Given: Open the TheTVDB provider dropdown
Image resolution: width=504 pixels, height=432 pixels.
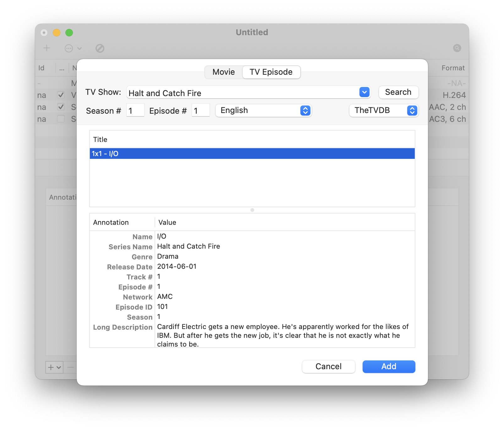Looking at the screenshot, I should point(384,111).
